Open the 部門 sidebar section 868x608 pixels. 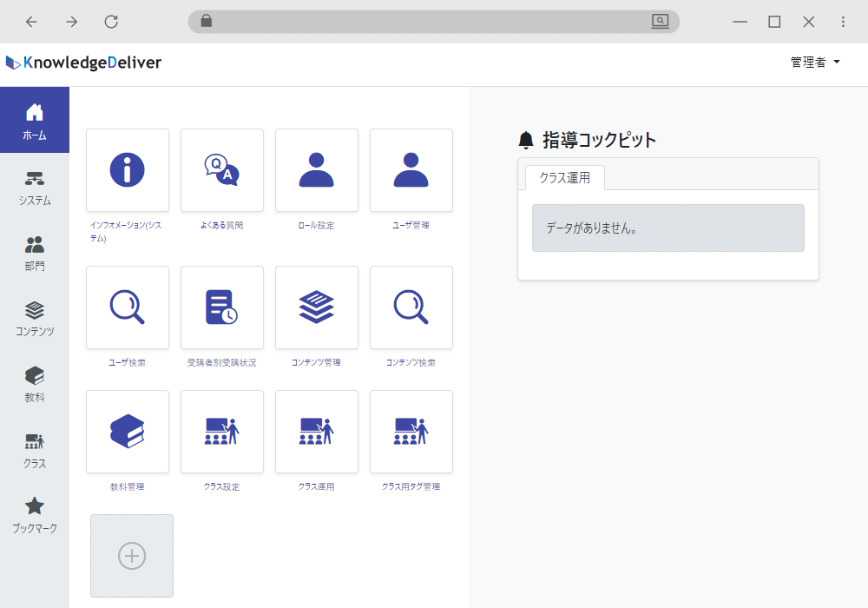coord(35,254)
